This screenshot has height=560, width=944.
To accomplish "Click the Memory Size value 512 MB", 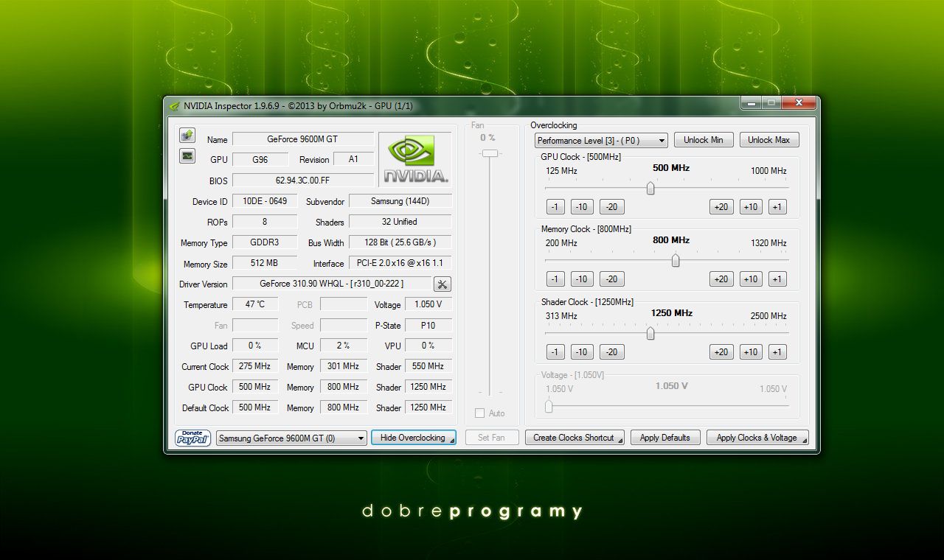I will (x=265, y=263).
